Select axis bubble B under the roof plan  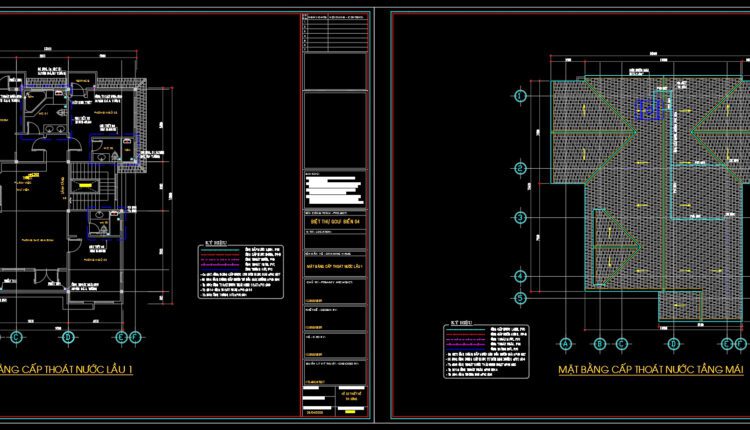pos(599,344)
